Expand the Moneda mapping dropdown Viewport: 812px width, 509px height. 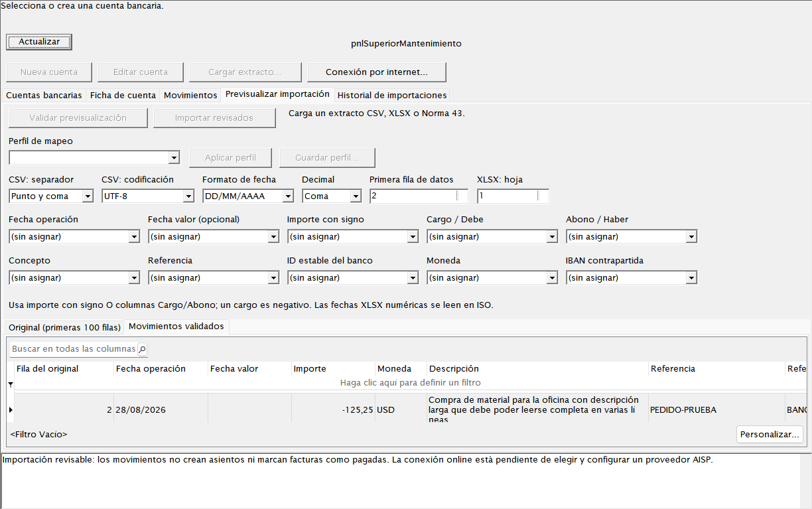[x=552, y=278]
